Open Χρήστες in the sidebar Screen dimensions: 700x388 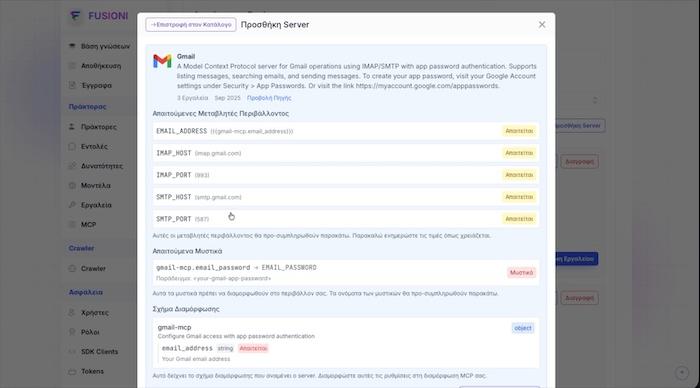tap(94, 313)
